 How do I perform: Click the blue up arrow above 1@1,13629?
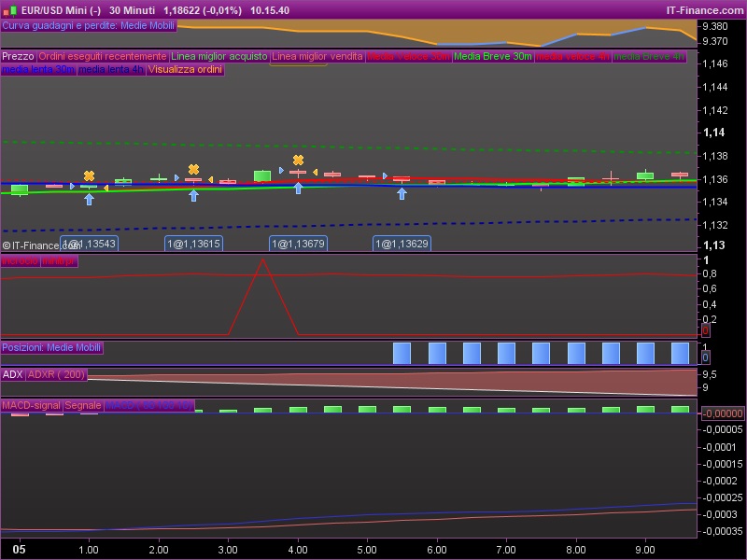pos(402,193)
